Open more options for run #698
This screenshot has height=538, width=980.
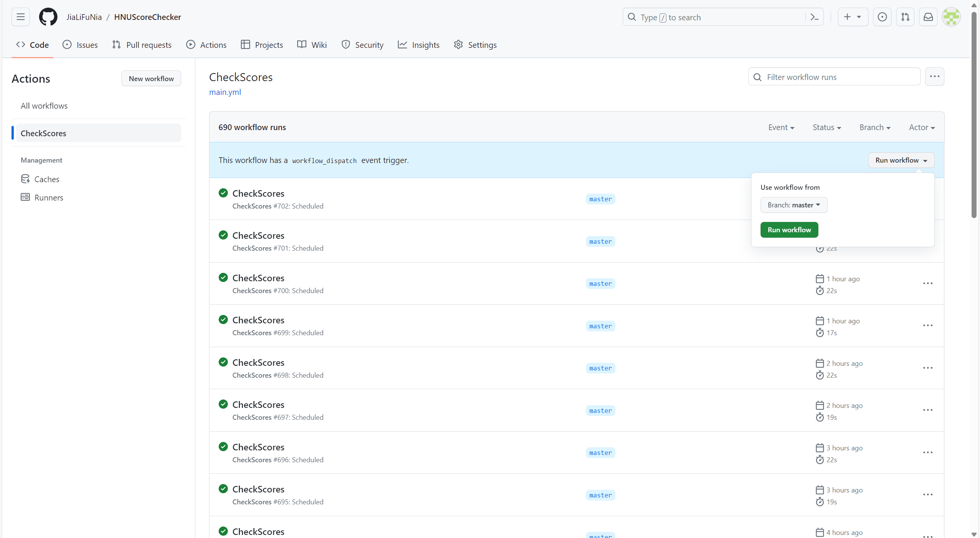[x=928, y=368]
